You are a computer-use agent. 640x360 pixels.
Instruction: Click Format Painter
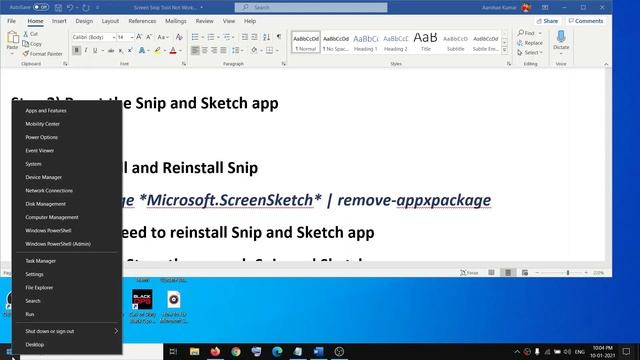tap(42, 53)
